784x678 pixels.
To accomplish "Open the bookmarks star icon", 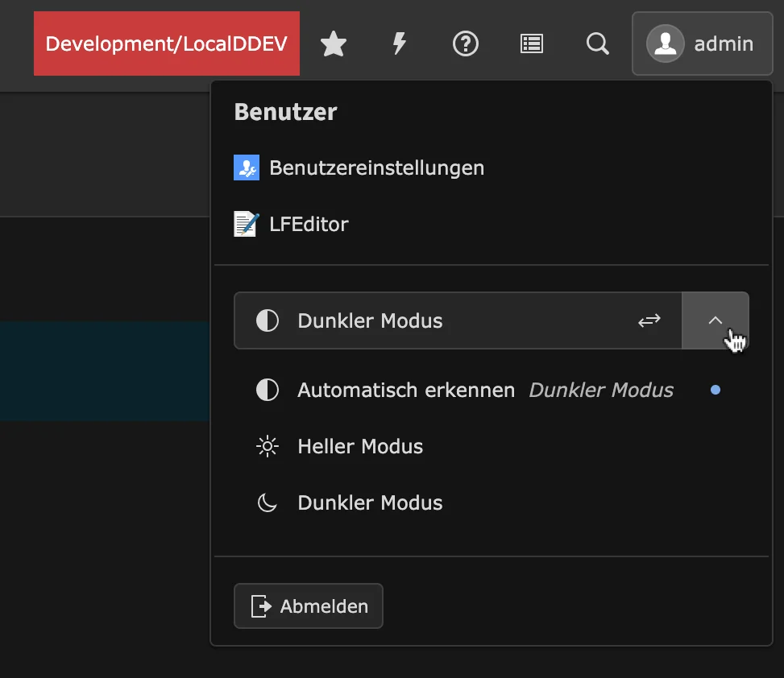I will point(333,43).
